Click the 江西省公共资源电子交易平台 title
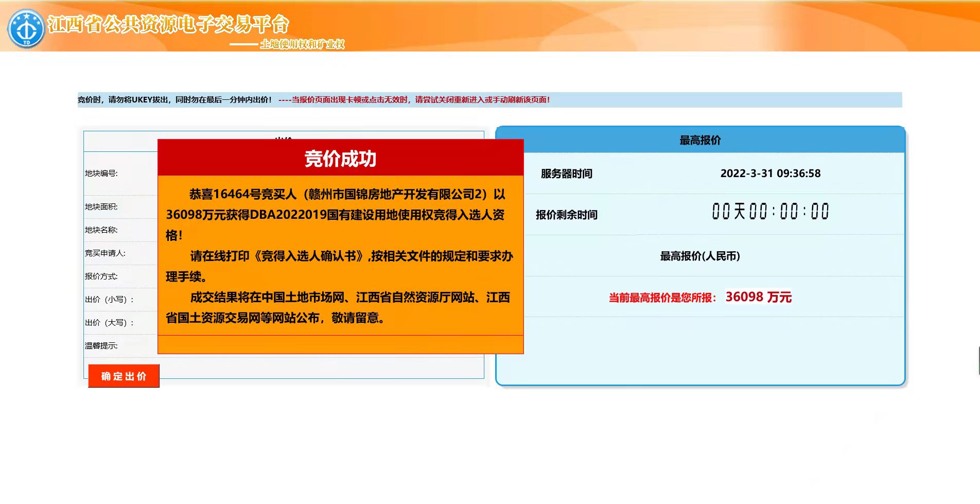The width and height of the screenshot is (980, 504). click(168, 24)
